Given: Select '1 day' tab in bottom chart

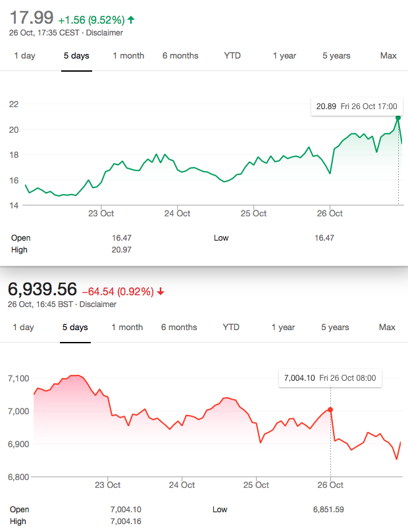Looking at the screenshot, I should point(23,327).
